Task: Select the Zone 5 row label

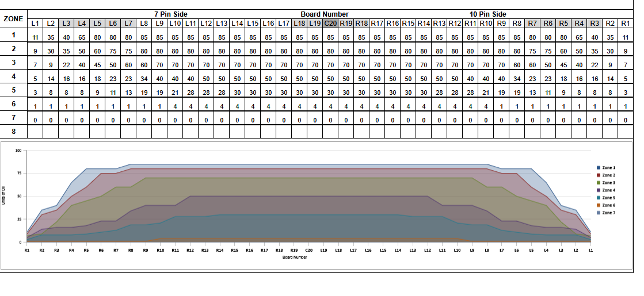Action: coord(14,90)
